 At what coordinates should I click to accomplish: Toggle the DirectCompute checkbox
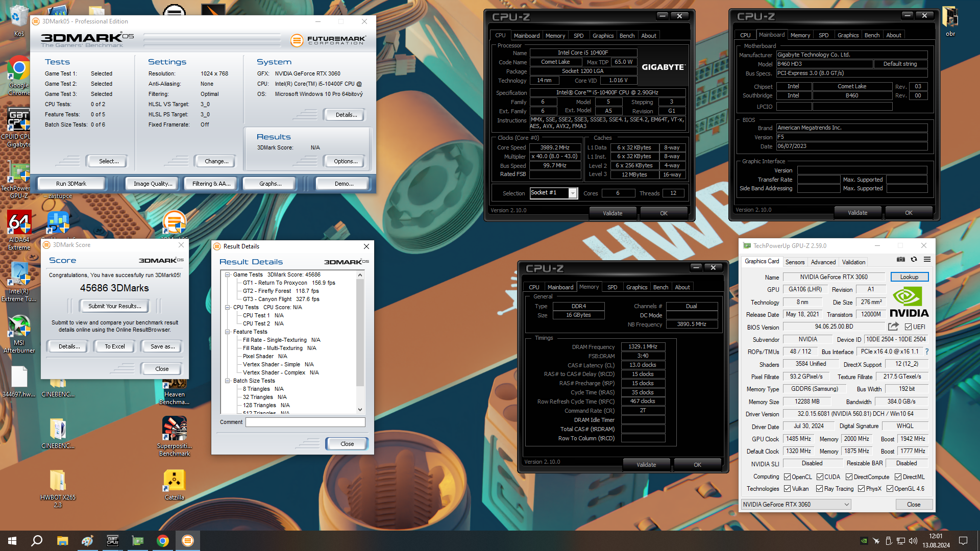[849, 477]
